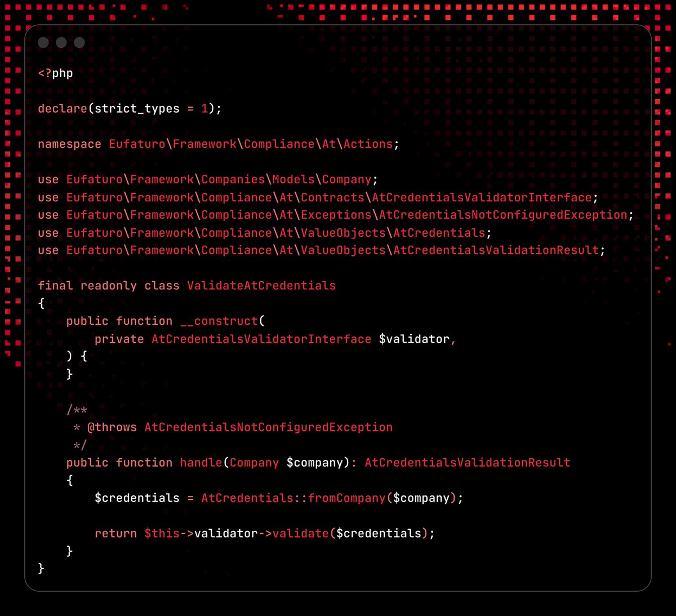
Task: Click '$this->validator' property access
Action: point(201,534)
